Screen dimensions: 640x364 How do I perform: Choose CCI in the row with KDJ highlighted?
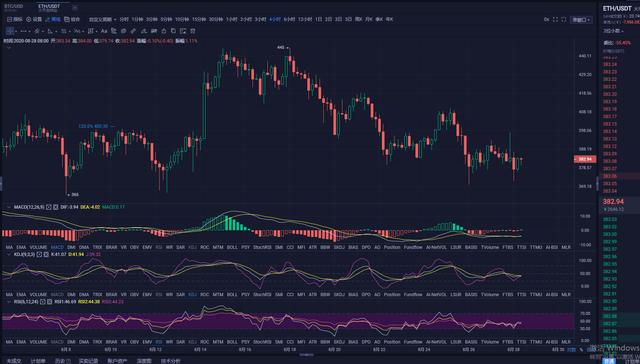point(290,294)
